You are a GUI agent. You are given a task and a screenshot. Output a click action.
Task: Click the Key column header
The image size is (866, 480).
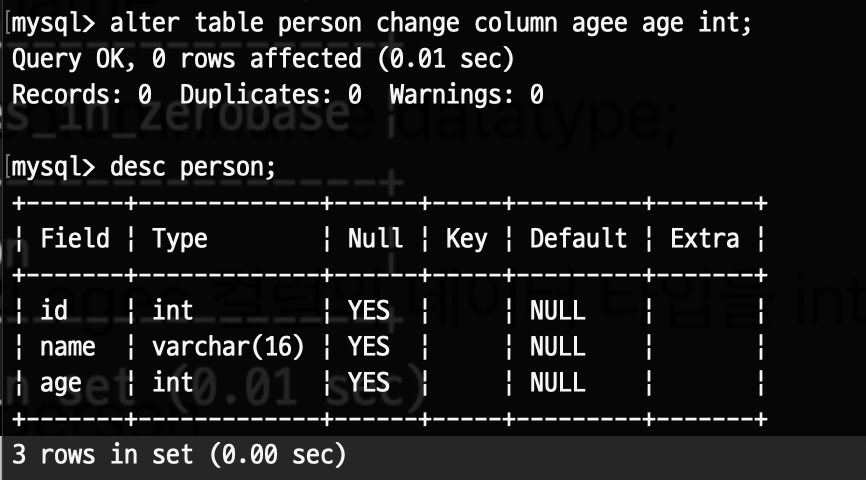(467, 240)
